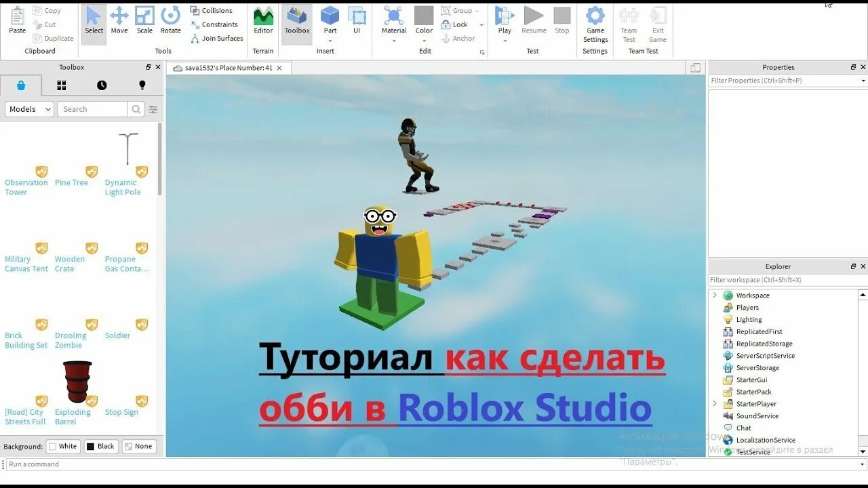Expand StarterPlayer in the Explorer
Screen dimensions: 868x488
(715, 403)
